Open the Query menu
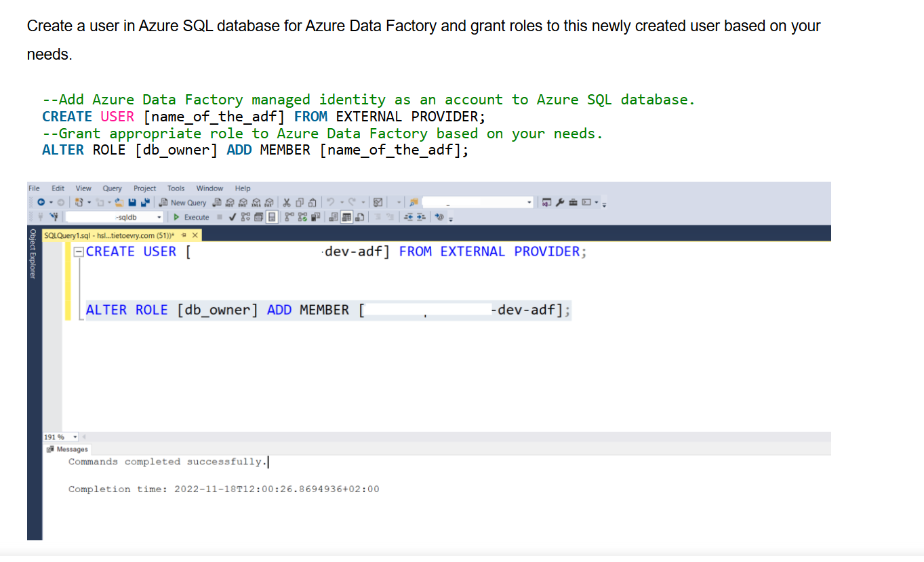This screenshot has height=562, width=924. coord(112,188)
